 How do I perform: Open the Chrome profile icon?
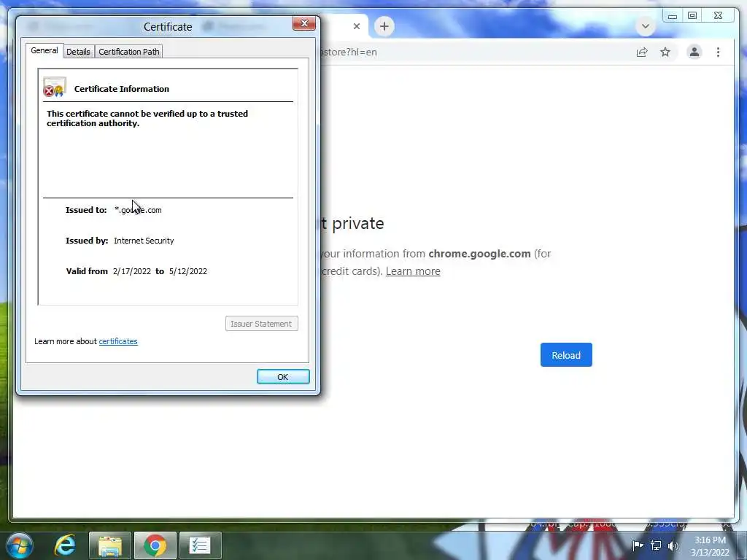click(694, 52)
